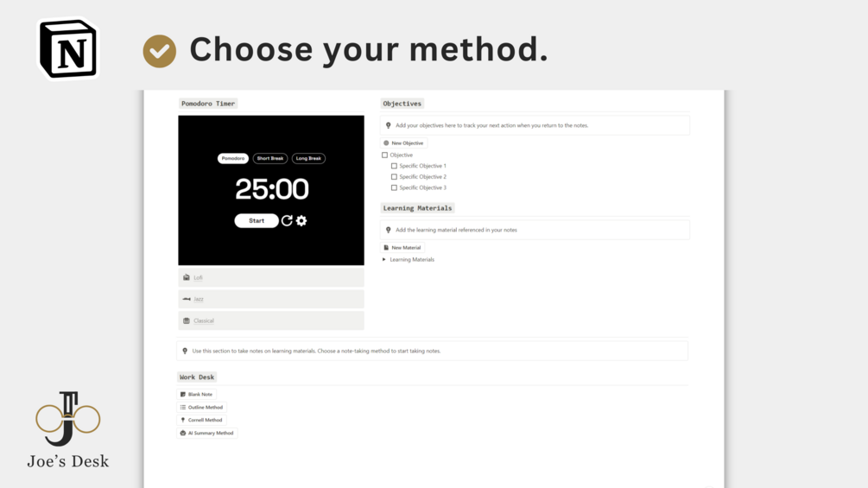Click the gold checkmark badge icon

(x=160, y=51)
